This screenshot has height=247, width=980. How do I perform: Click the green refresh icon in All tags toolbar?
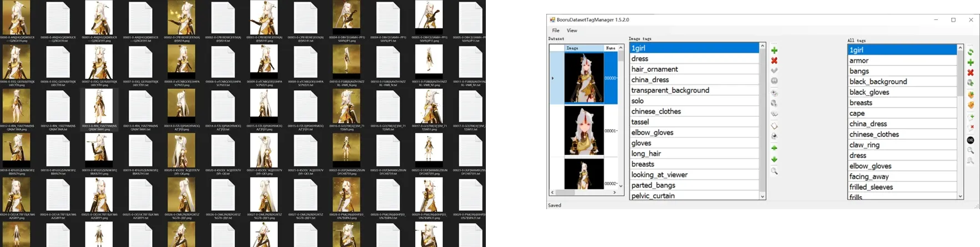pos(971,52)
